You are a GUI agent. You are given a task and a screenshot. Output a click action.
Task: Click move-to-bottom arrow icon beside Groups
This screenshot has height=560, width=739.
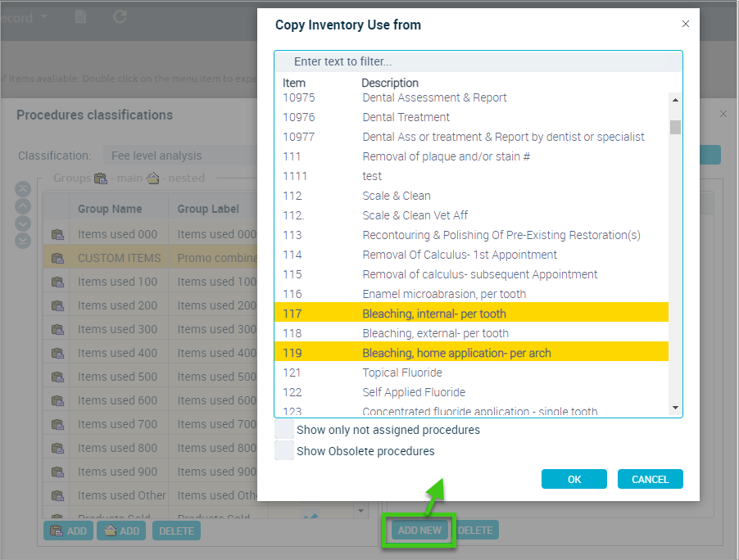[x=23, y=242]
